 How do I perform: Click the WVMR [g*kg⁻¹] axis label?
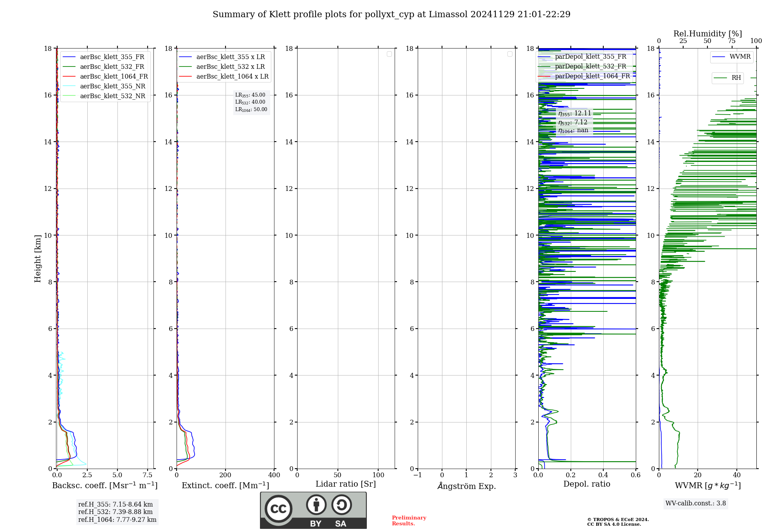click(708, 485)
